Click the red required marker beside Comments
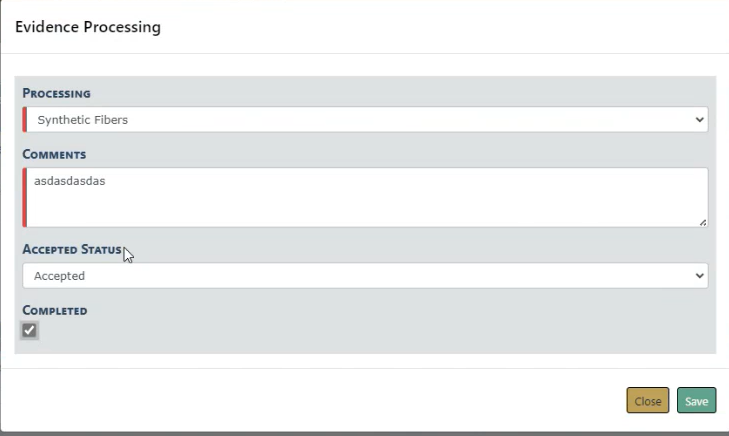 (25, 197)
